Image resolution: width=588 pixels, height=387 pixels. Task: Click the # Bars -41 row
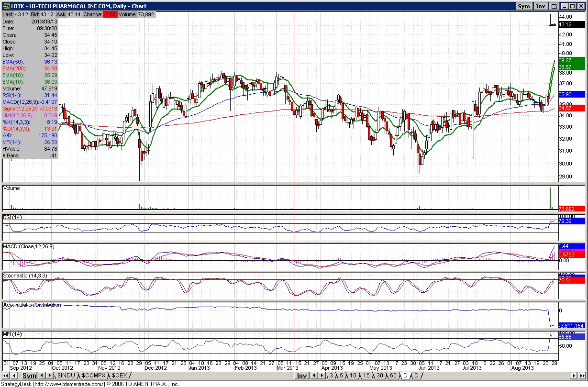coord(30,155)
